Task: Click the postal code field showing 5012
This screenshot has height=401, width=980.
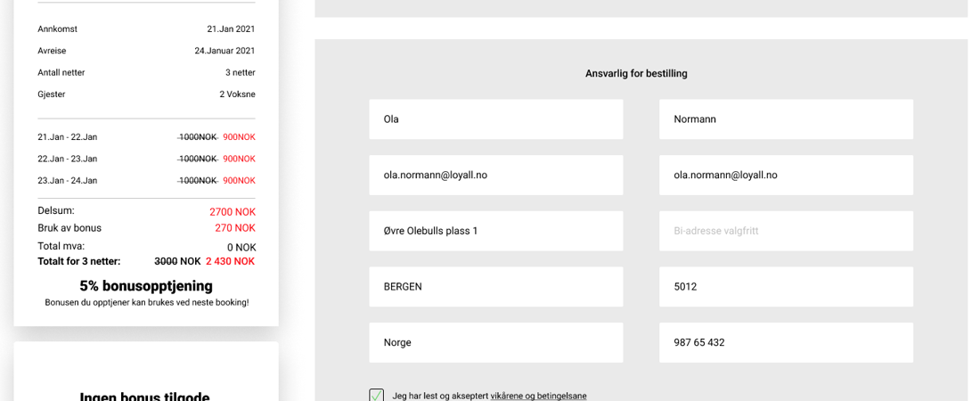Action: coord(786,287)
